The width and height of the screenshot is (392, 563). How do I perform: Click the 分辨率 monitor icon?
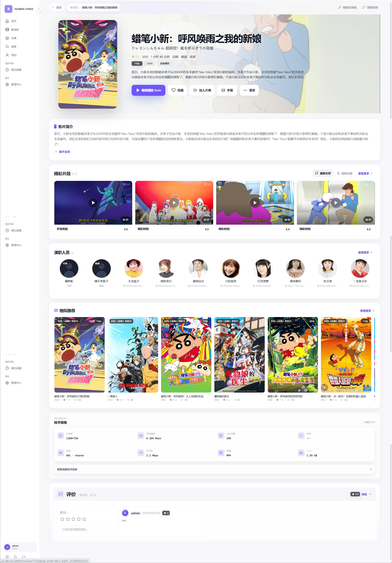[x=61, y=436]
